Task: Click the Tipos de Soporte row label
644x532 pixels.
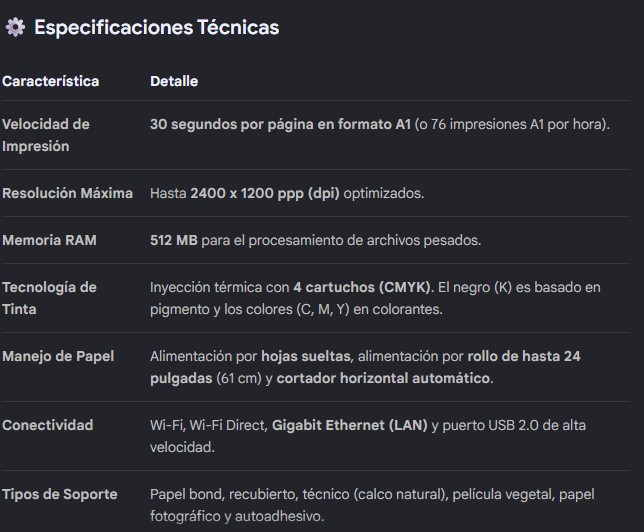Action: click(x=60, y=494)
